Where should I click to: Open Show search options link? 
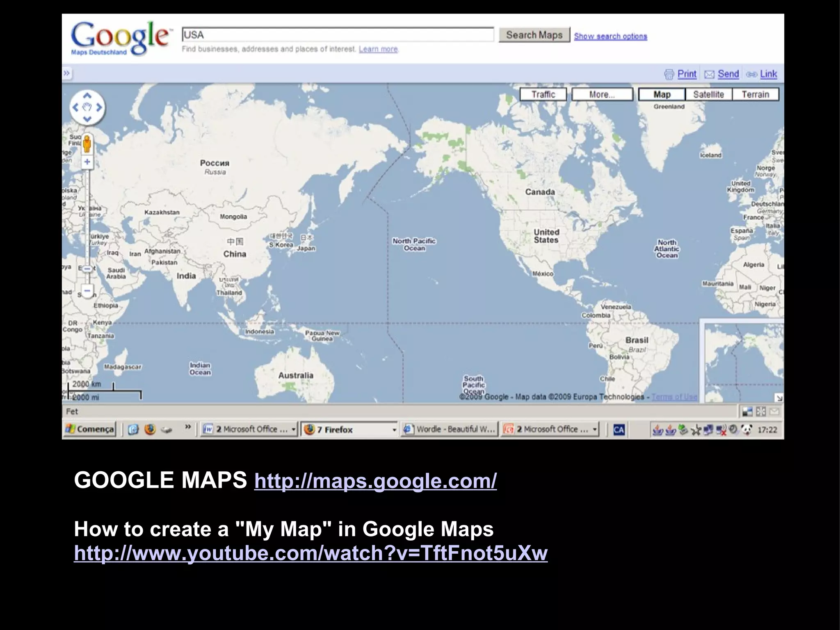pyautogui.click(x=610, y=36)
